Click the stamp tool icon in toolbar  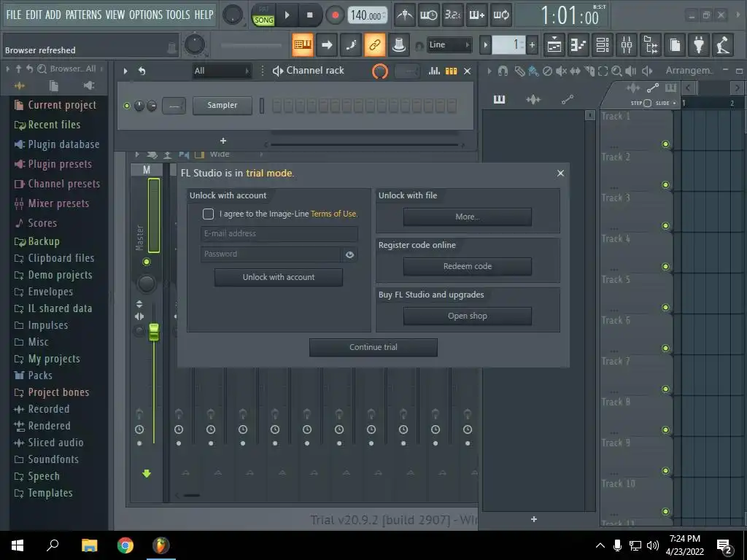click(399, 44)
